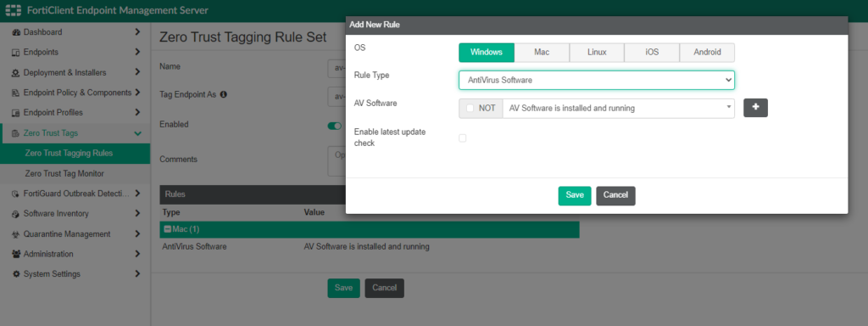This screenshot has height=326, width=868.
Task: Toggle the Enabled switch for rule set
Action: 335,126
